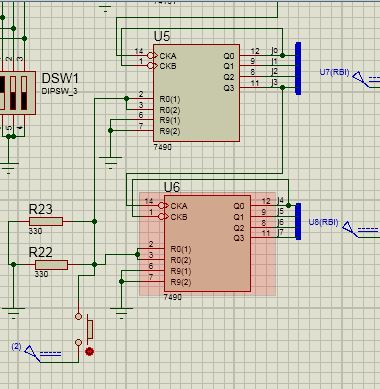Click the U7(RBI) terminal arrow
The image size is (380, 389).
tap(360, 78)
